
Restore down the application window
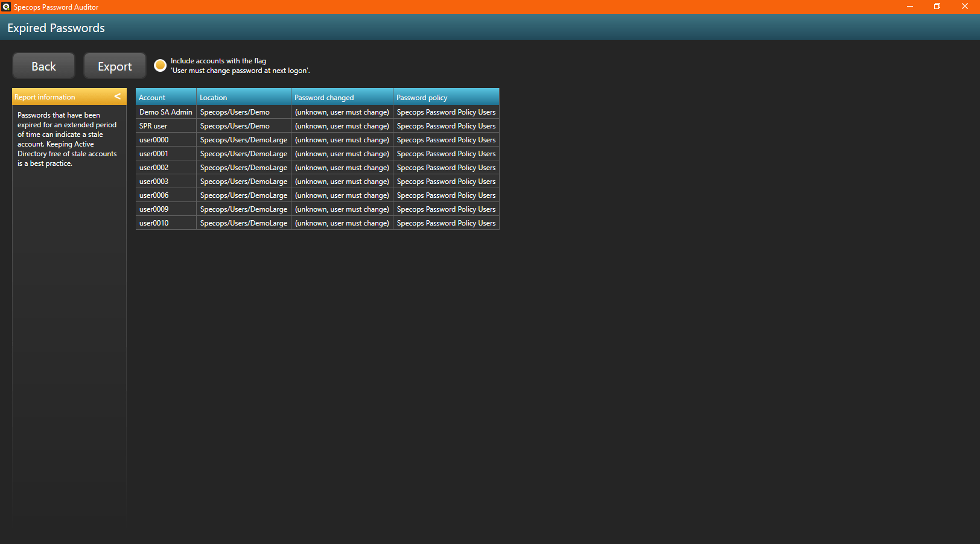coord(937,7)
